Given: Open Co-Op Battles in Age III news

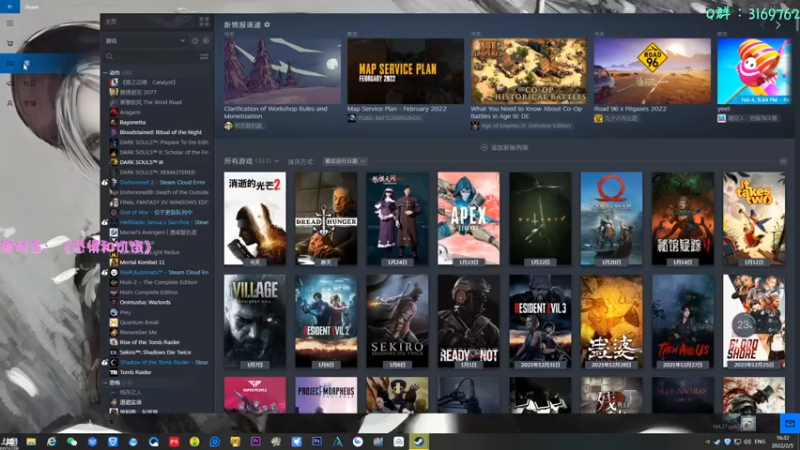Looking at the screenshot, I should click(x=529, y=71).
